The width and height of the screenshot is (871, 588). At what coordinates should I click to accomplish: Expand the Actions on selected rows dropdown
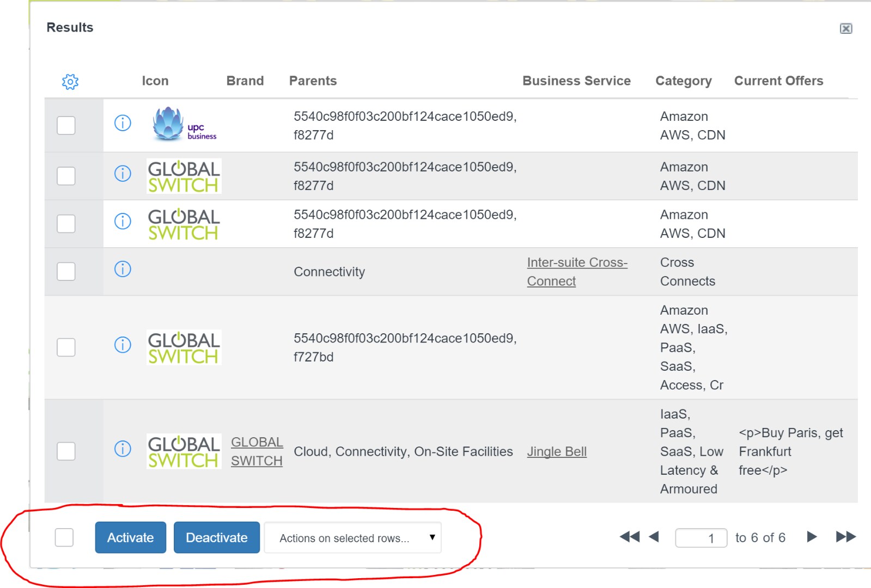click(352, 538)
